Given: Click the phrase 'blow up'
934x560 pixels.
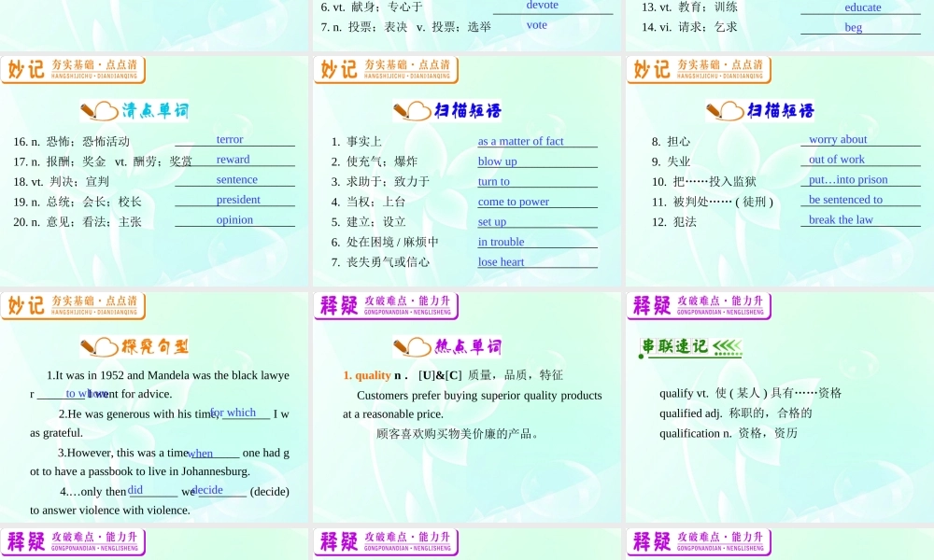Looking at the screenshot, I should [498, 161].
